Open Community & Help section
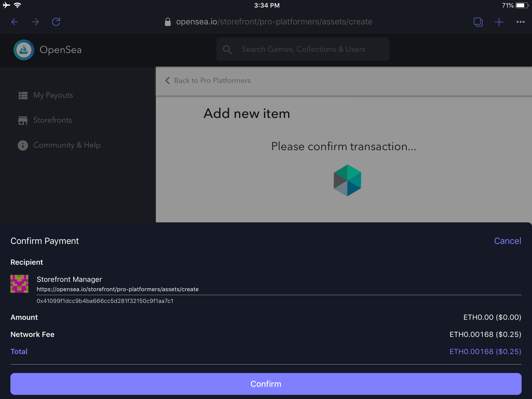 click(x=67, y=145)
